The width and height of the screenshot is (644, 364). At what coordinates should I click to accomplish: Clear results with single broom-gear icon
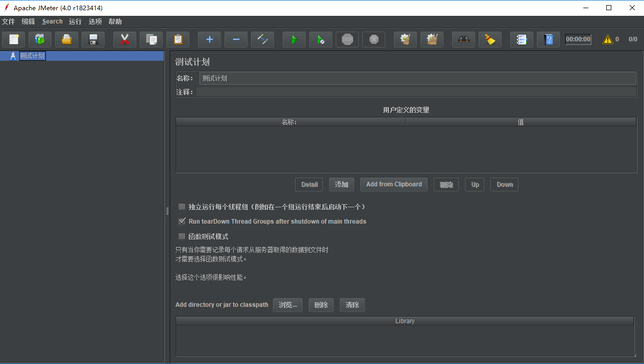pos(406,39)
